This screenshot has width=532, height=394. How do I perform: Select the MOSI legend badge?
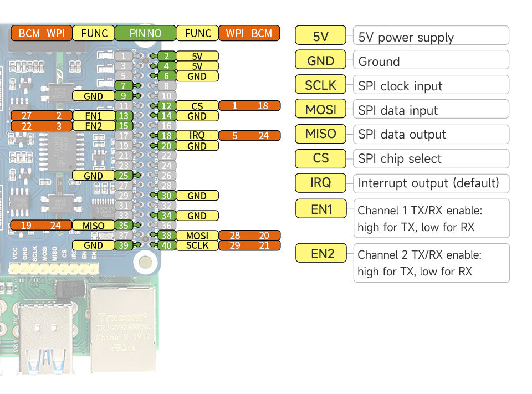click(x=320, y=109)
